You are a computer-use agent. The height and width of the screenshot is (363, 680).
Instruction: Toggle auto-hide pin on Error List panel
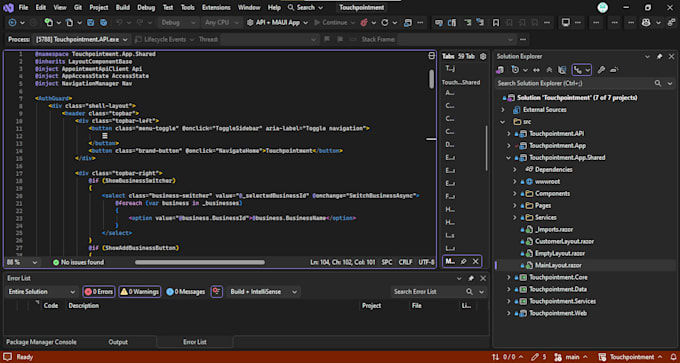(471, 278)
